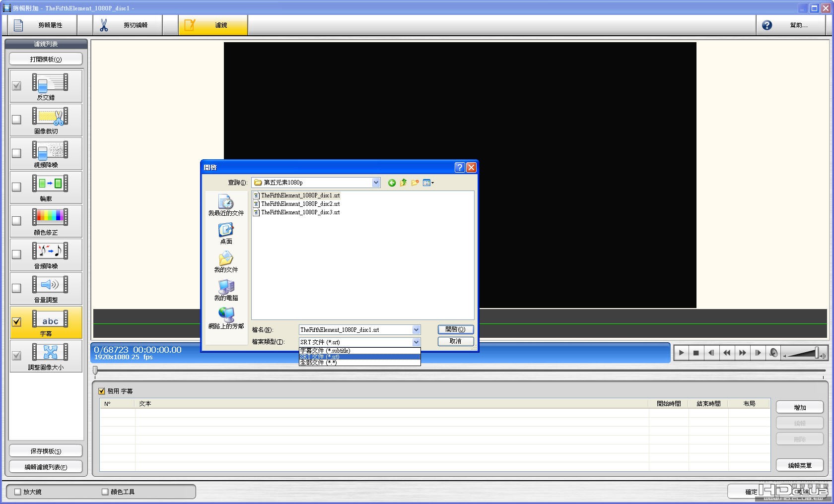The width and height of the screenshot is (834, 504).
Task: Open 我的電腦 in the places bar
Action: (x=226, y=290)
